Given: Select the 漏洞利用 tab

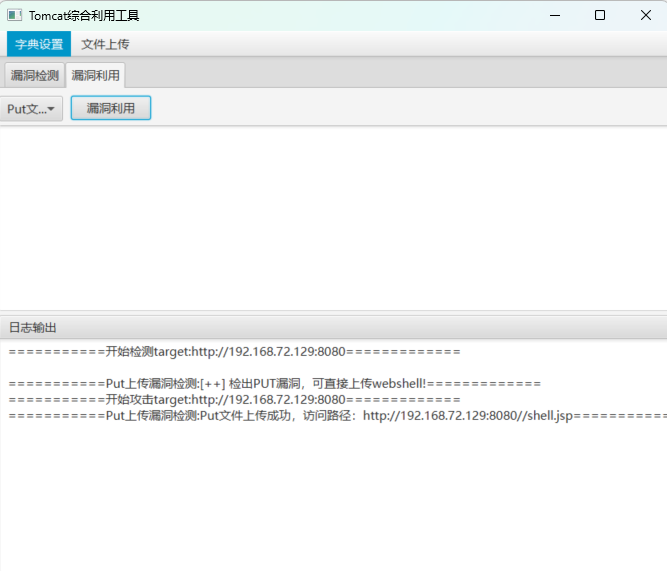Looking at the screenshot, I should pos(95,75).
